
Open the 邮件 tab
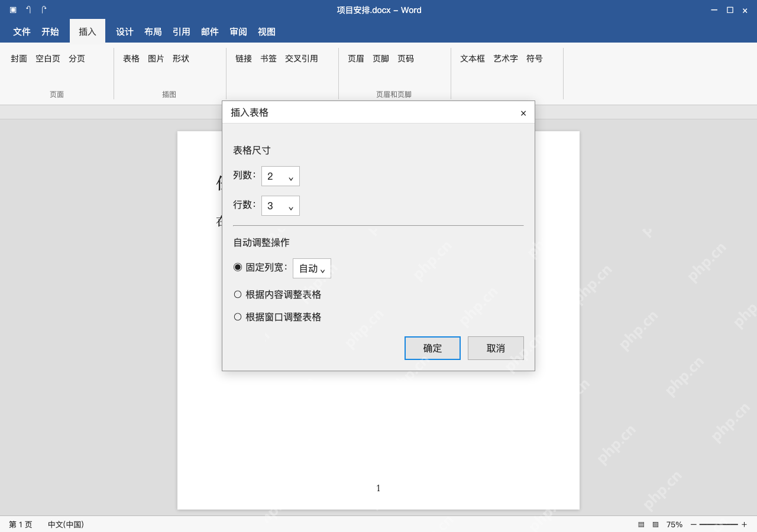[210, 32]
